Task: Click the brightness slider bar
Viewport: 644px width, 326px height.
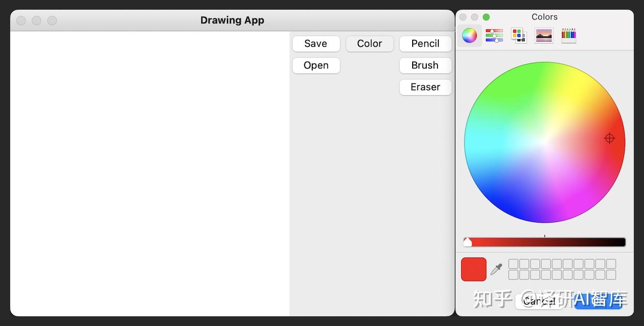Action: [x=545, y=242]
